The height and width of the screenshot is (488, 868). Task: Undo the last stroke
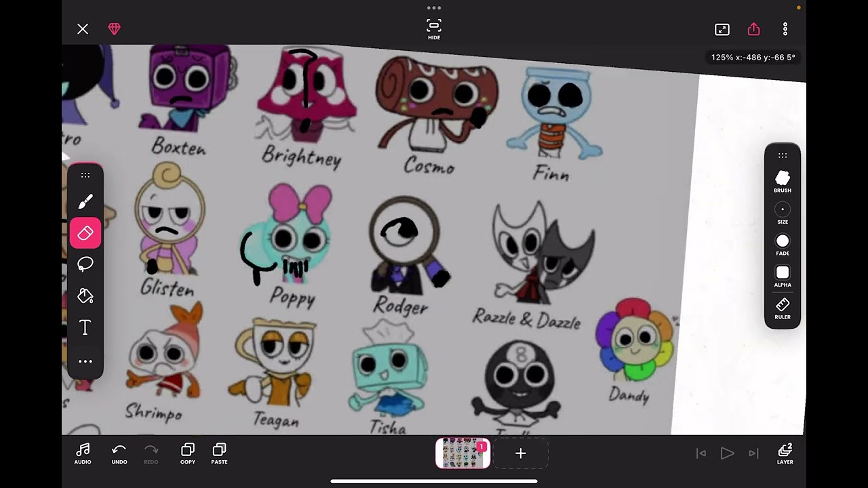pyautogui.click(x=119, y=453)
